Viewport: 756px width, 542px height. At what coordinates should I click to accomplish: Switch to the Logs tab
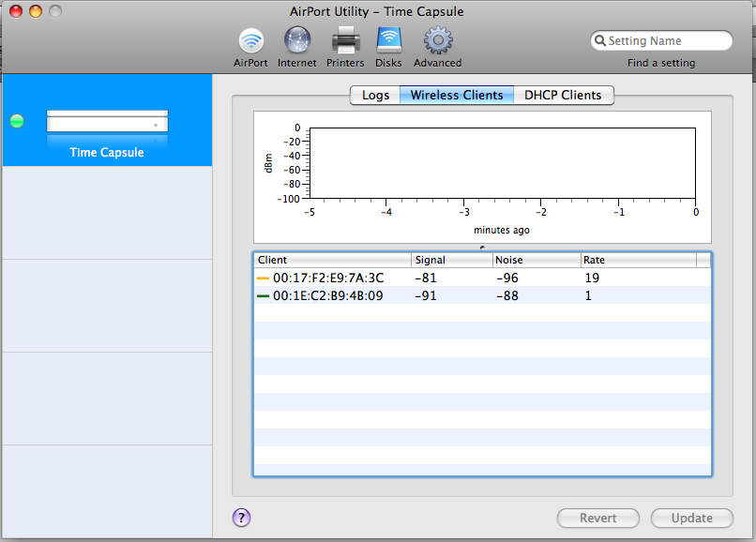tap(375, 95)
